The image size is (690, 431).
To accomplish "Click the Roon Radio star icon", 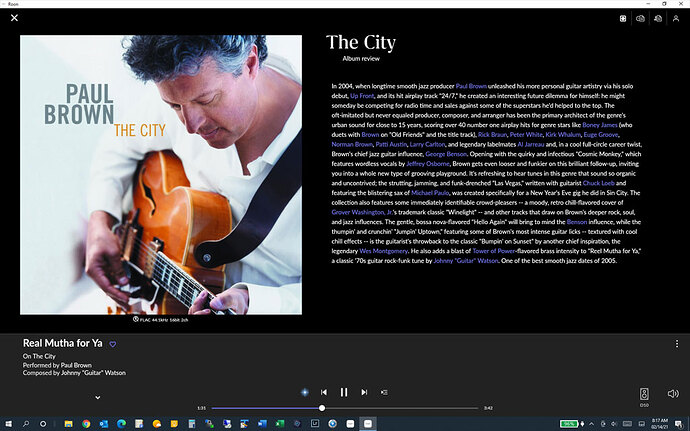I will coord(305,392).
